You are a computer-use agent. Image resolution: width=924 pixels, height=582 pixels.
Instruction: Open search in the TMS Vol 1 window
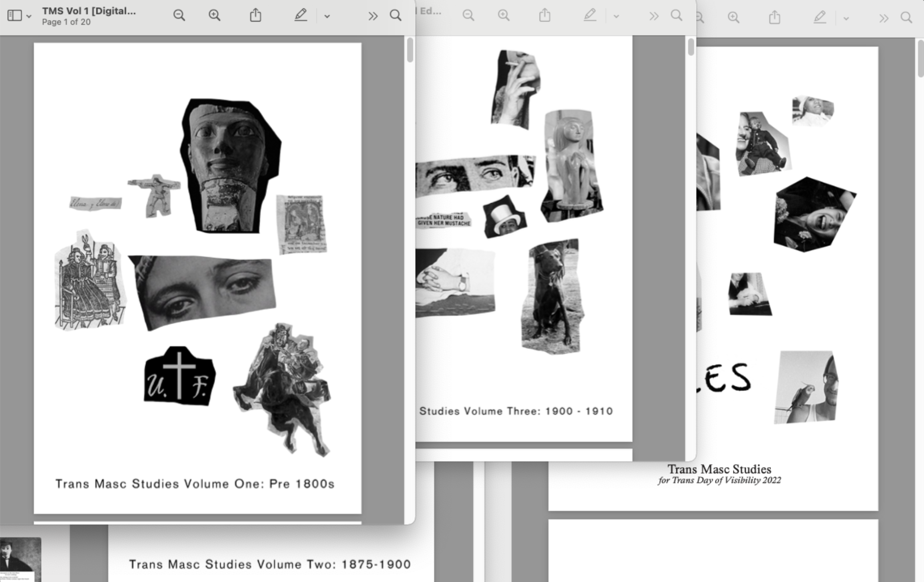(395, 16)
